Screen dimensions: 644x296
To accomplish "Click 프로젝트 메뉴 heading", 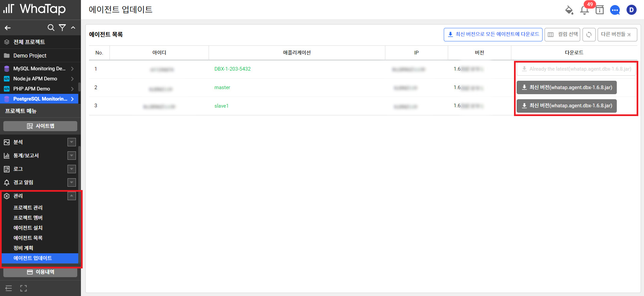I will point(21,111).
